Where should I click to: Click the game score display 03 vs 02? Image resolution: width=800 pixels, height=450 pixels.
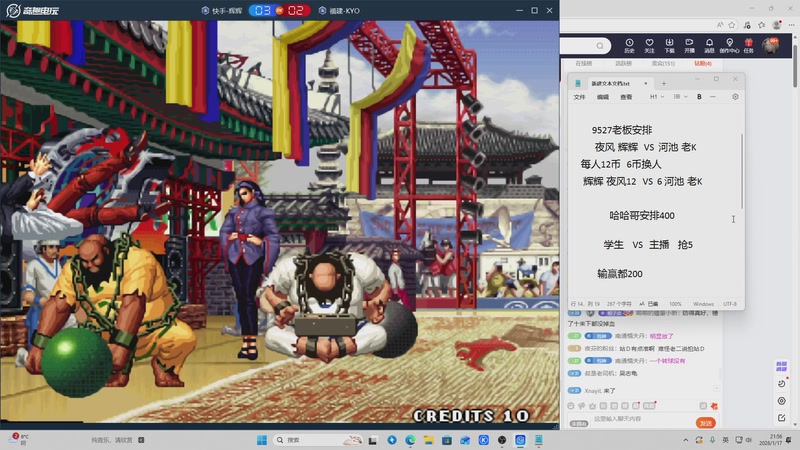[x=279, y=10]
